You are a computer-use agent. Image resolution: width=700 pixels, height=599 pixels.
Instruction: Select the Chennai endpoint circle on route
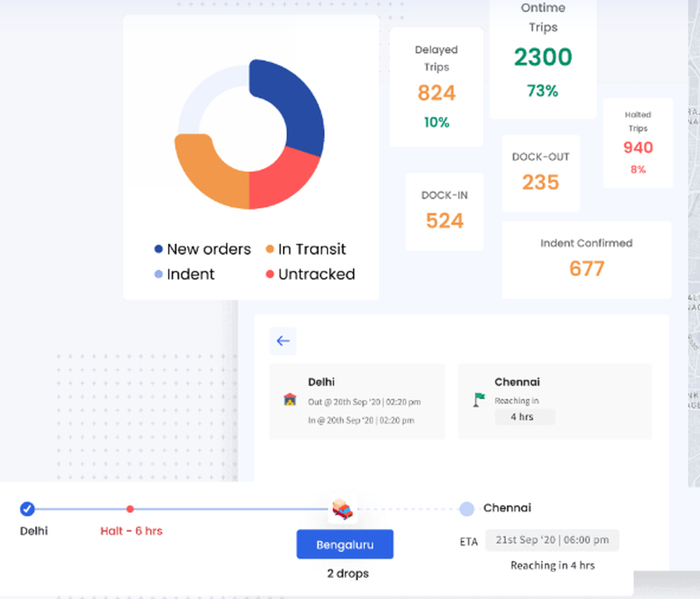[466, 509]
